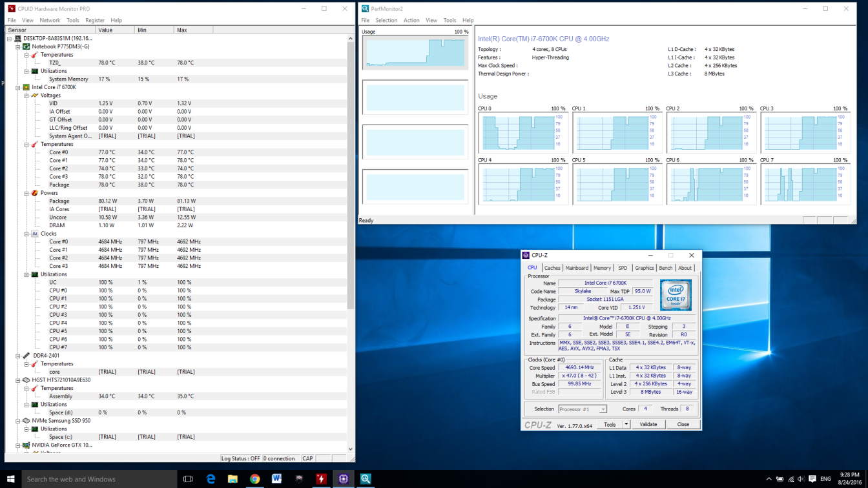Image resolution: width=868 pixels, height=488 pixels.
Task: Click the CPU chip icon beside Intel Core i7 6700K
Action: (x=26, y=87)
